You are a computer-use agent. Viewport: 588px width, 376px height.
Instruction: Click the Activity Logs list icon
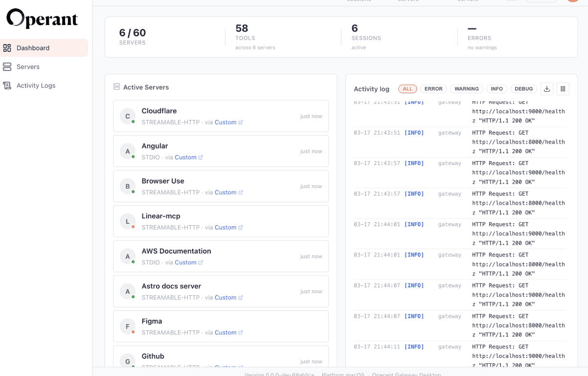(x=7, y=85)
